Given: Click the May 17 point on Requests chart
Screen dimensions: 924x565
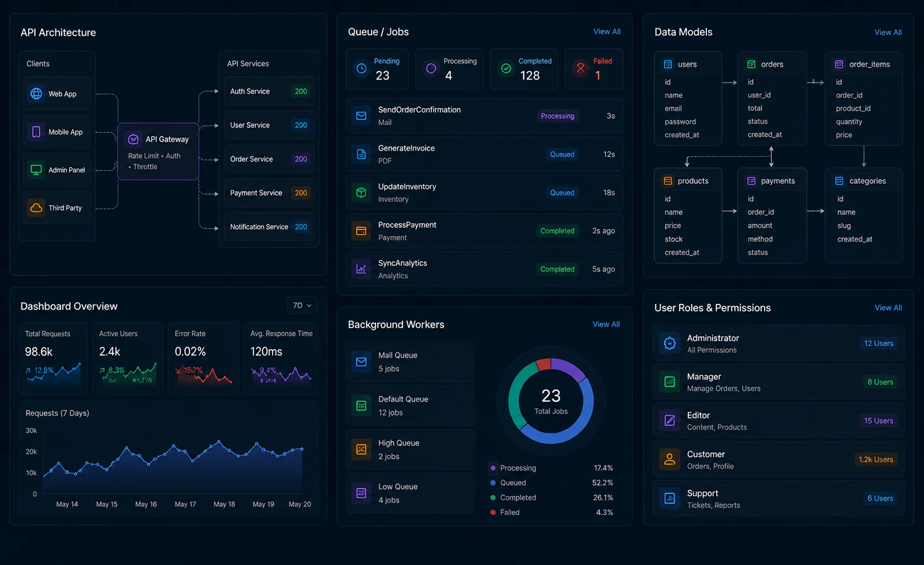Looking at the screenshot, I should coord(185,452).
